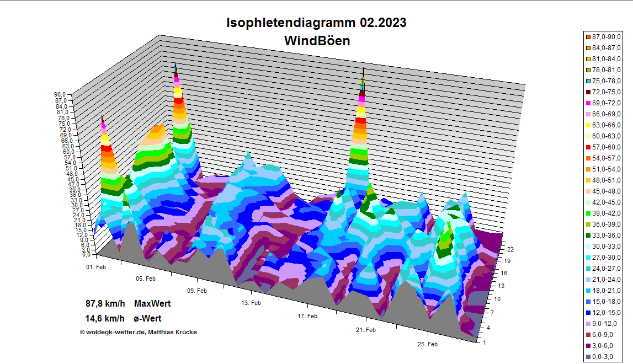The width and height of the screenshot is (633, 364).
Task: Pick the 81,0-84,0 legend color swatch
Action: pyautogui.click(x=588, y=59)
